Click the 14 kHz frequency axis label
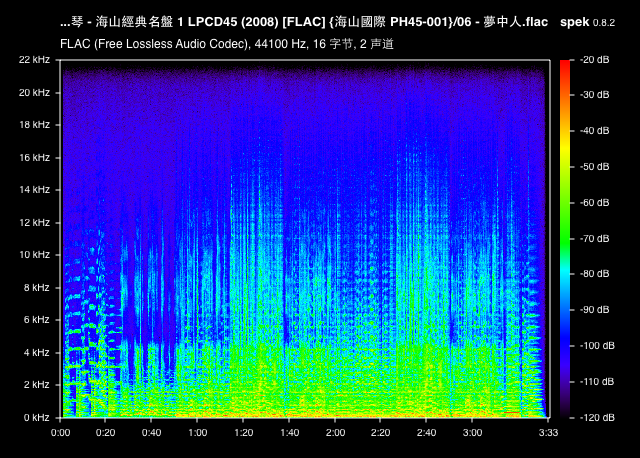The width and height of the screenshot is (640, 458). (34, 189)
